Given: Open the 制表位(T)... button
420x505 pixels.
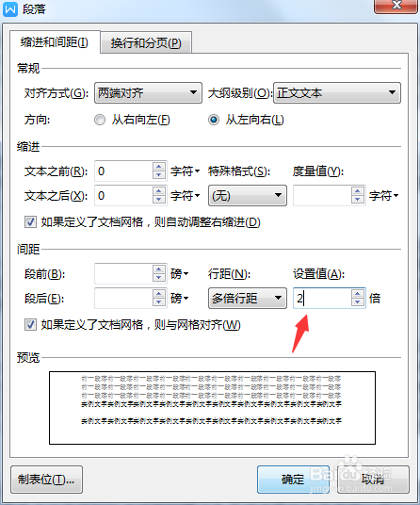Looking at the screenshot, I should [46, 480].
